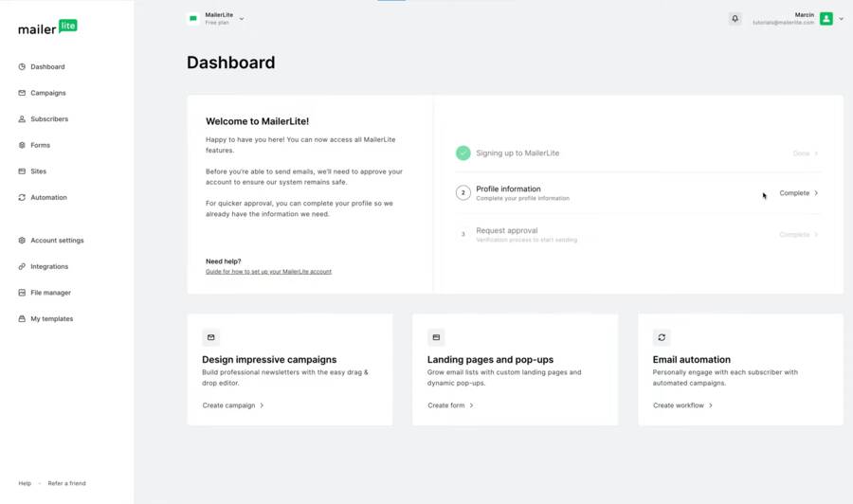Open Subscribers page
This screenshot has height=504, width=853.
pyautogui.click(x=49, y=119)
